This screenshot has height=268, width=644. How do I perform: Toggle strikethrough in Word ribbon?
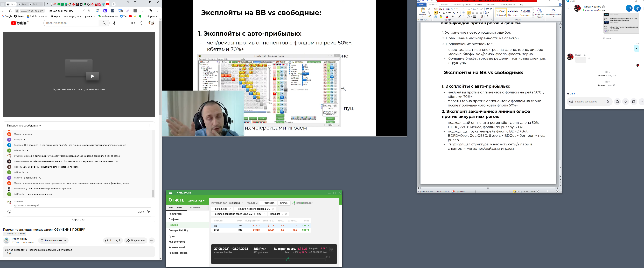(450, 12)
